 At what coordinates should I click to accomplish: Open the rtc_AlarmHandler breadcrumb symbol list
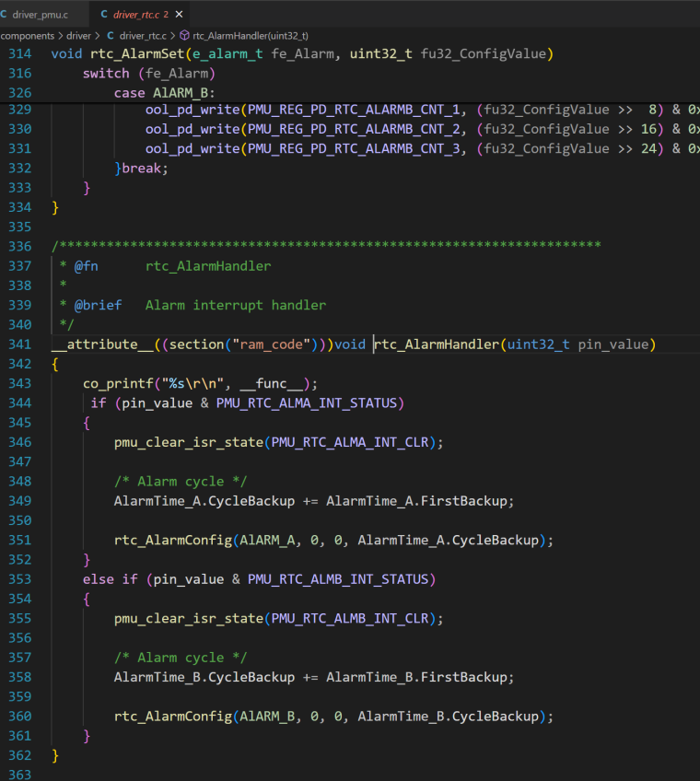(250, 36)
